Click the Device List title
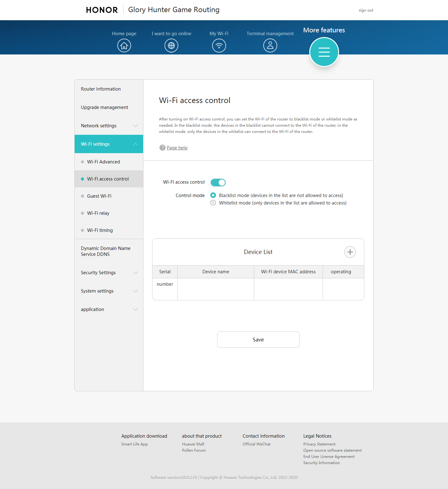Image resolution: width=448 pixels, height=489 pixels. pyautogui.click(x=258, y=252)
